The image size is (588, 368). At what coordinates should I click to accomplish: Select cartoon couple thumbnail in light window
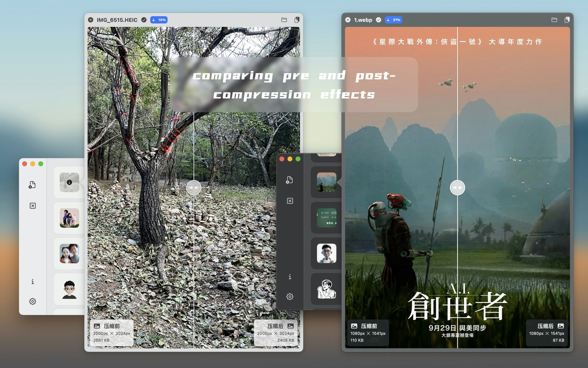click(x=70, y=253)
